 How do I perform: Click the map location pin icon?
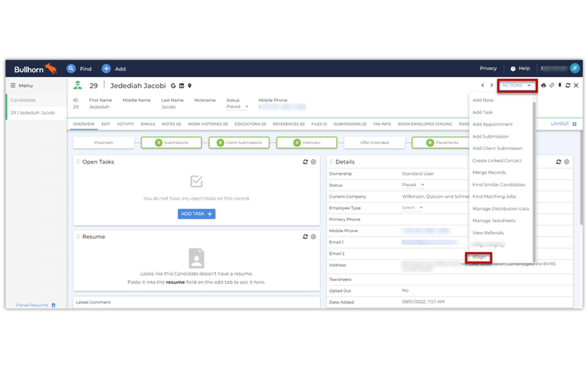click(190, 86)
